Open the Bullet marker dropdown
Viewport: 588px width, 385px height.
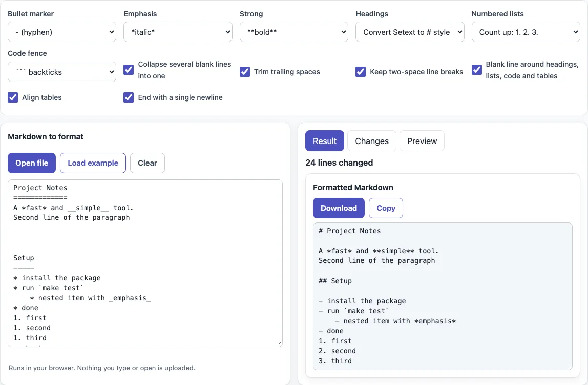tap(62, 32)
